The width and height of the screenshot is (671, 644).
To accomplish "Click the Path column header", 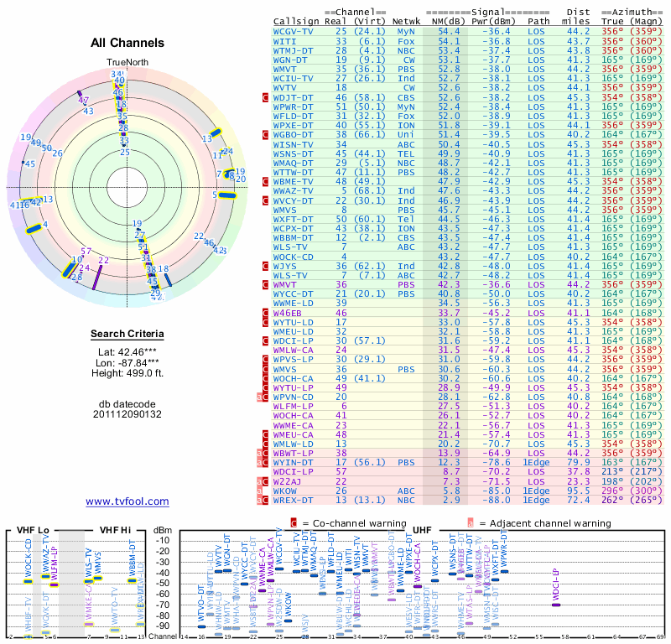I will tap(538, 22).
